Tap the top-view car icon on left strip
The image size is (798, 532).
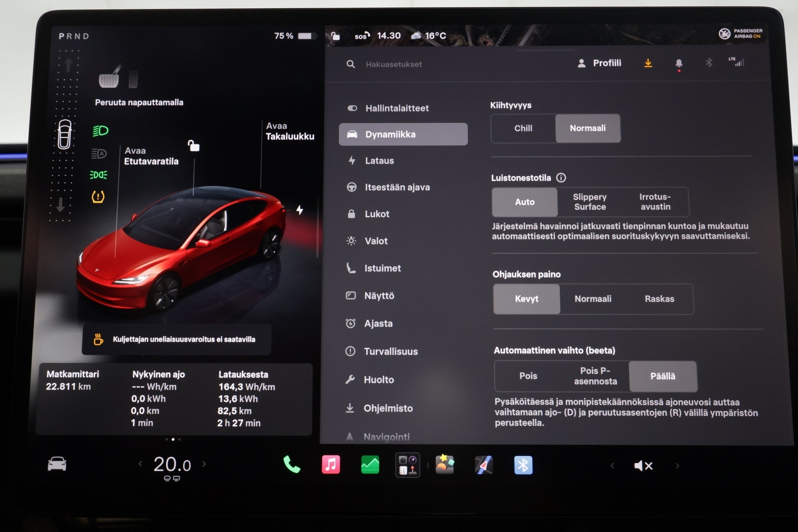point(65,134)
